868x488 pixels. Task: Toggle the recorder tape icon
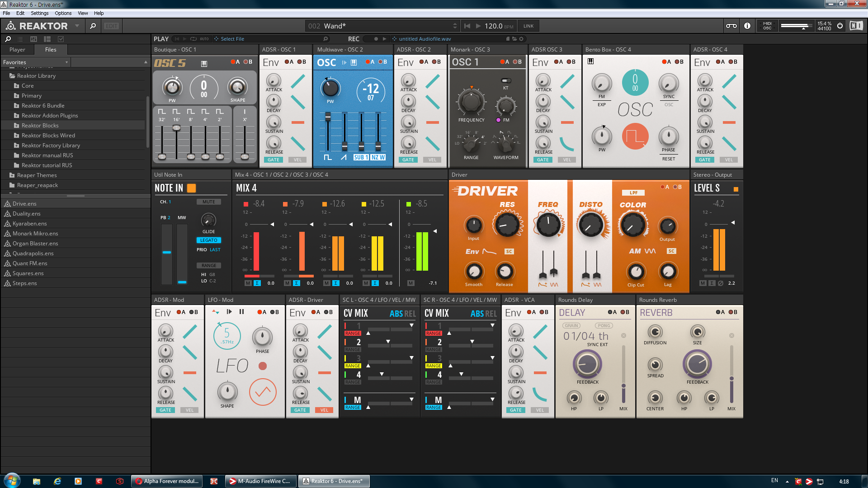pos(731,26)
